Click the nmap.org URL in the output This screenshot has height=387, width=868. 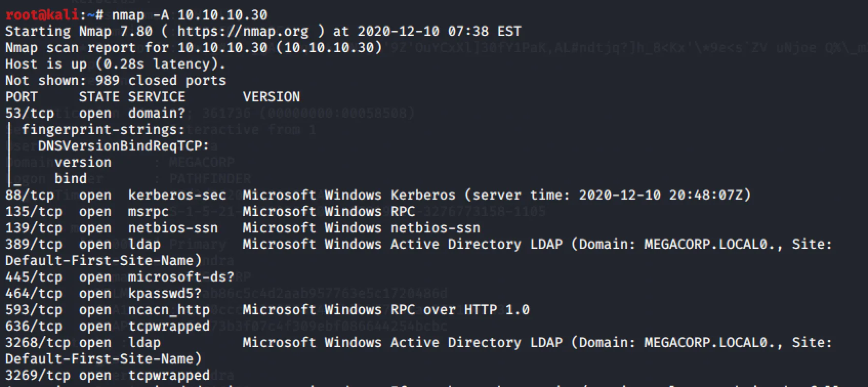(x=243, y=31)
